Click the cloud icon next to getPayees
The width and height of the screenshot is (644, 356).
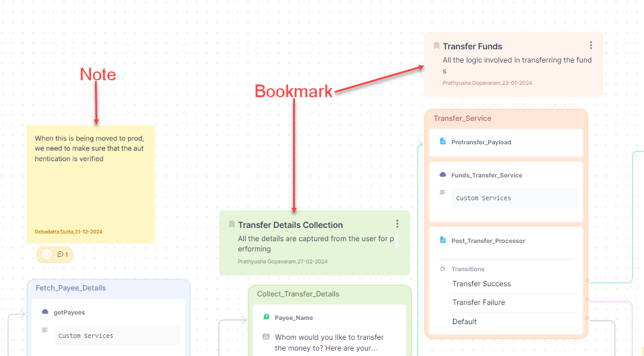tap(45, 312)
